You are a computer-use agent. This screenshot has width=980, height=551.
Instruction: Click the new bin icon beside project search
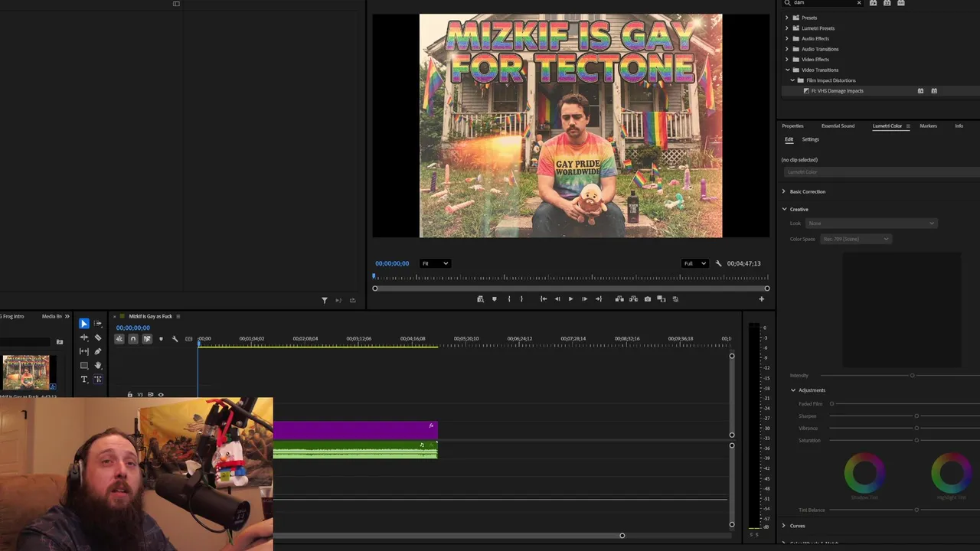pyautogui.click(x=60, y=342)
